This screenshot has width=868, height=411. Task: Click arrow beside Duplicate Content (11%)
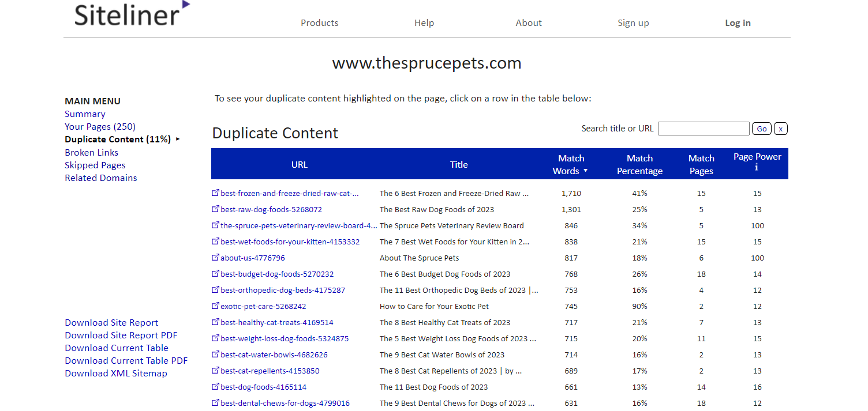177,139
